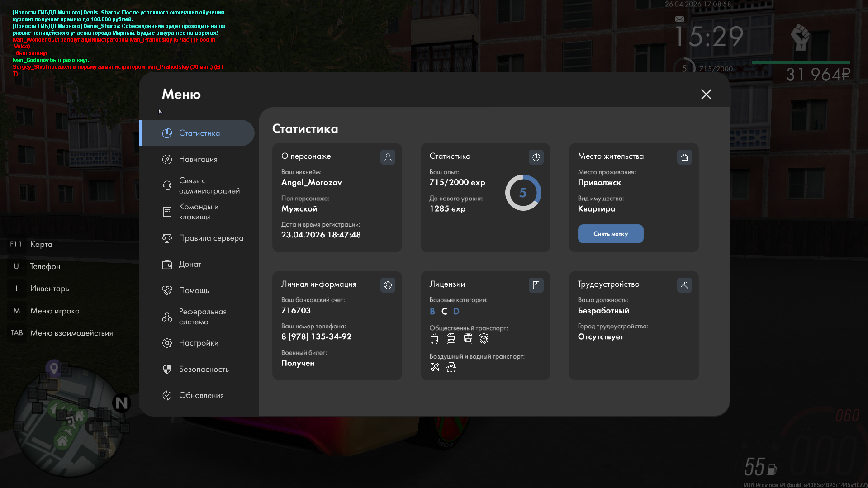Open the Навигация menu section

[197, 159]
